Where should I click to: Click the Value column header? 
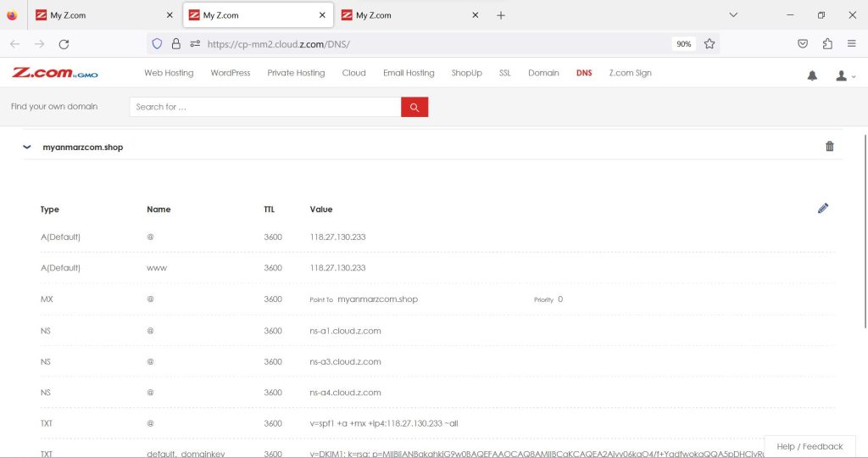pos(321,209)
